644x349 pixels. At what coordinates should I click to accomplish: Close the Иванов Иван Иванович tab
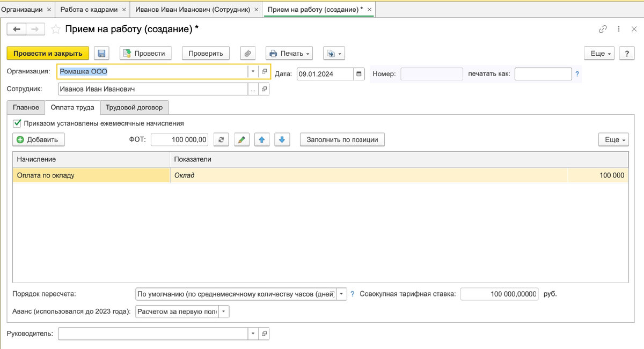tap(257, 10)
